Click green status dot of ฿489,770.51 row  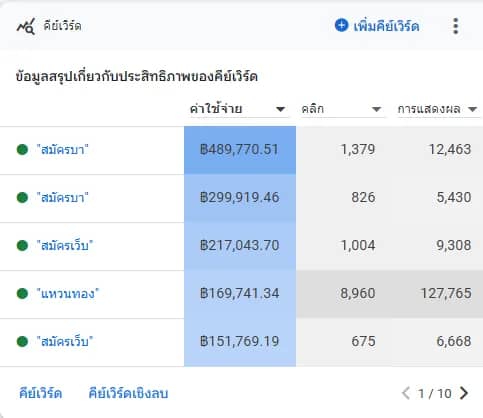(22, 149)
